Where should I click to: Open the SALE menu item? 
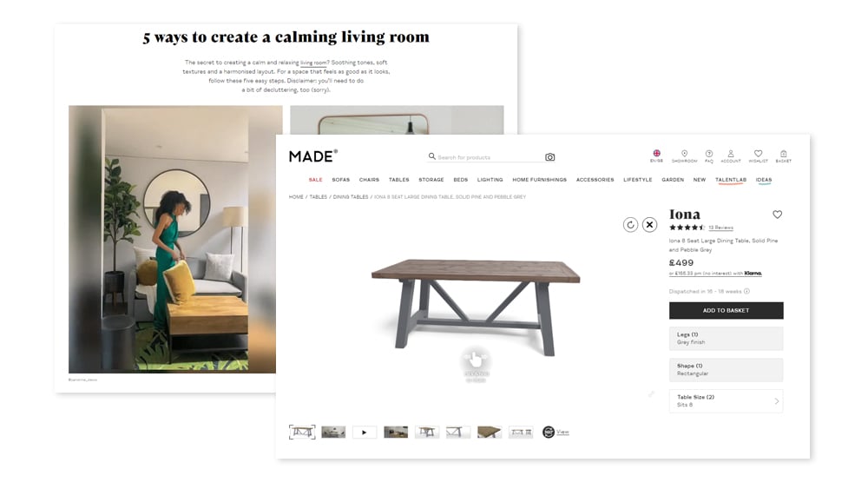(316, 180)
